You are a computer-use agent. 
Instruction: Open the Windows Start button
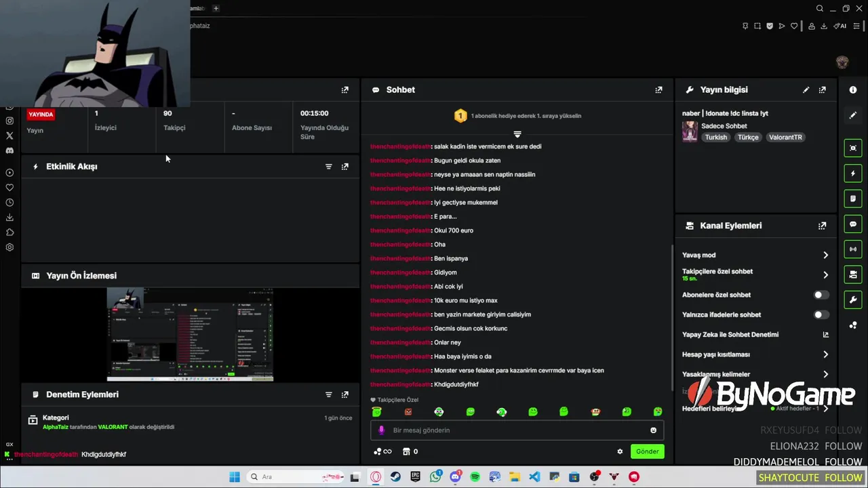[234, 477]
